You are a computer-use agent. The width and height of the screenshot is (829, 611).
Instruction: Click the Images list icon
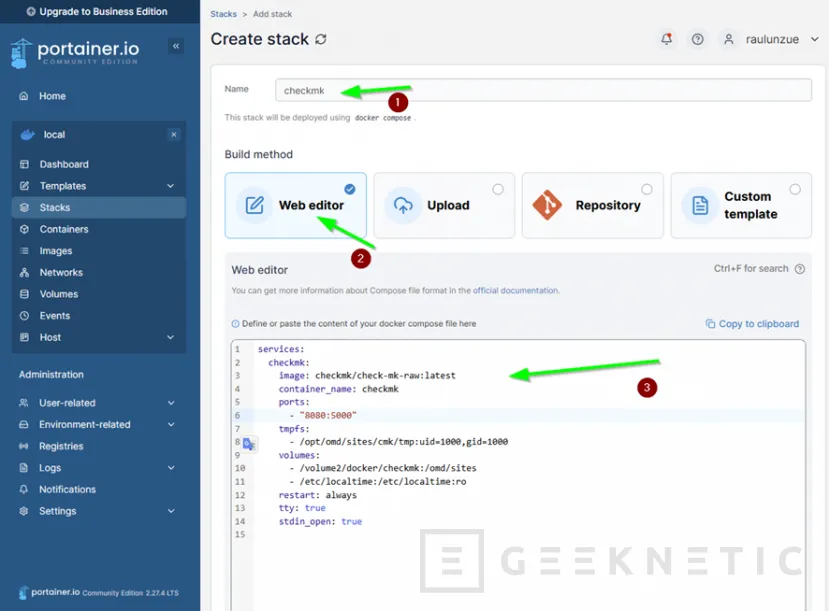(x=24, y=251)
